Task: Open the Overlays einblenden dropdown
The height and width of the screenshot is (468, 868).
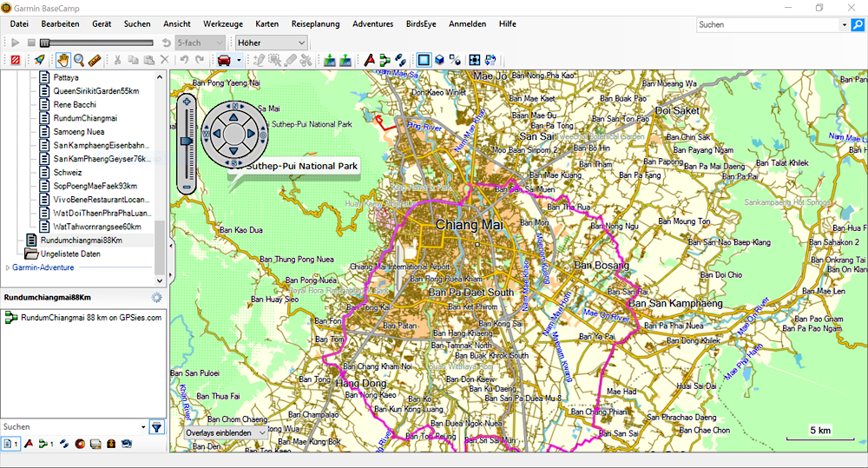Action: (x=225, y=432)
